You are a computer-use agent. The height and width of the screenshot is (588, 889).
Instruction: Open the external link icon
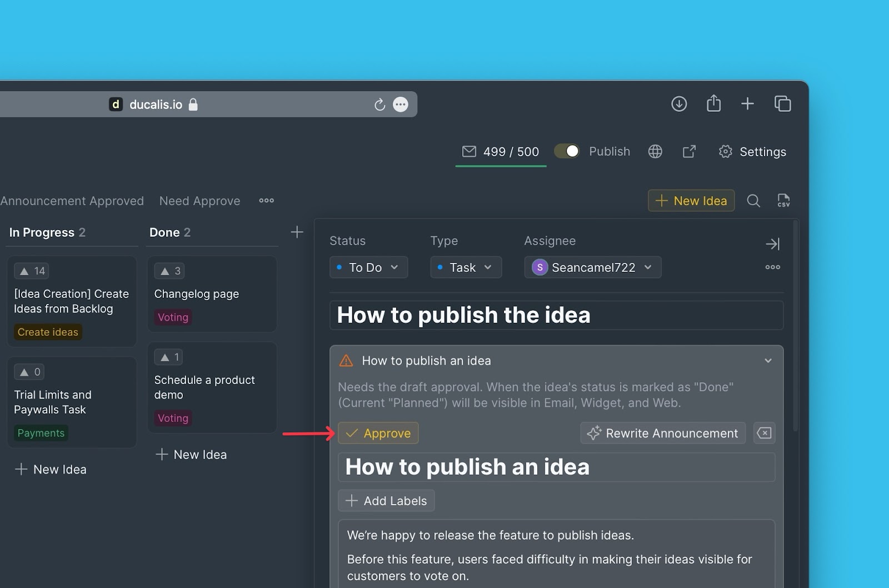point(689,152)
